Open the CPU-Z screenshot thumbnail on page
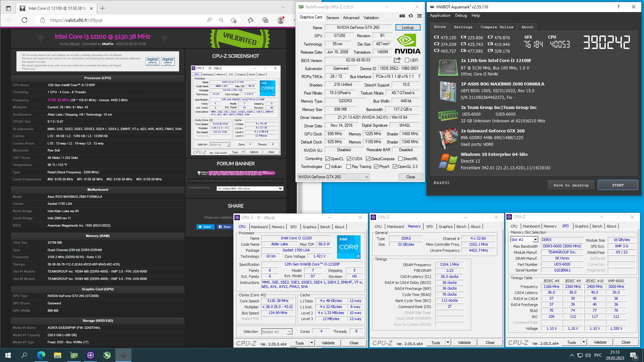This screenshot has height=362, width=644. (x=235, y=111)
